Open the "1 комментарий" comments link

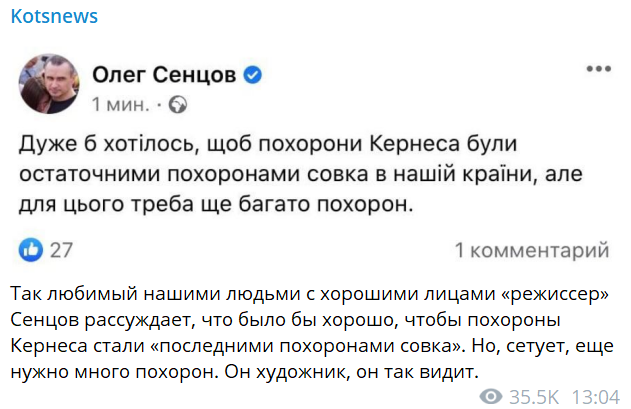coord(531,249)
